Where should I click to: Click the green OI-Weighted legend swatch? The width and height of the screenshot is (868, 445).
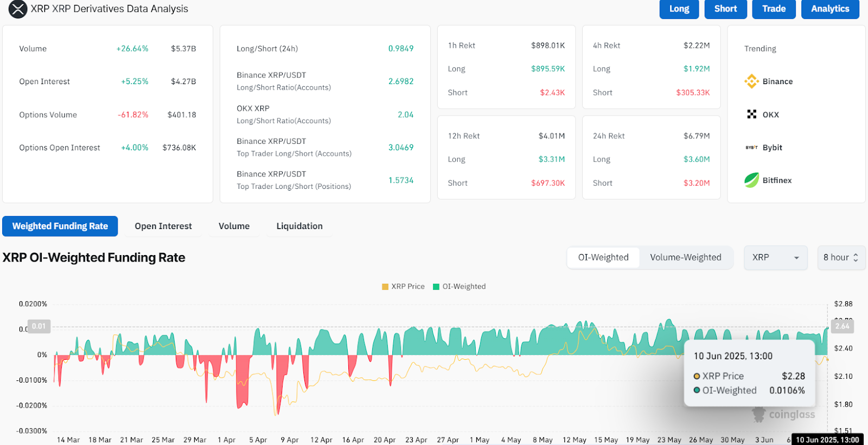click(x=436, y=287)
